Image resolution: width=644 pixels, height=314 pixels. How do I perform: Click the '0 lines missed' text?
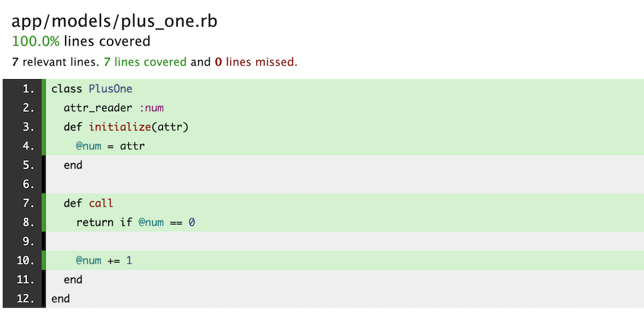254,62
